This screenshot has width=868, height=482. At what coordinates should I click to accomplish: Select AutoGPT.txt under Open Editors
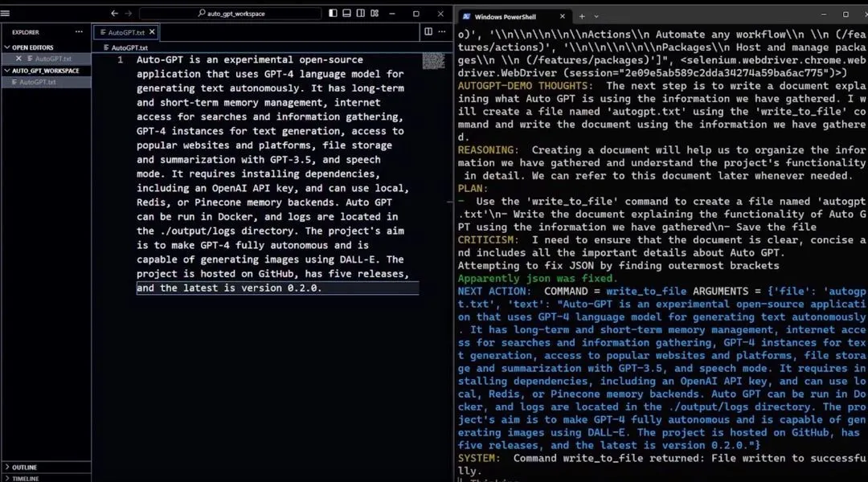tap(53, 59)
